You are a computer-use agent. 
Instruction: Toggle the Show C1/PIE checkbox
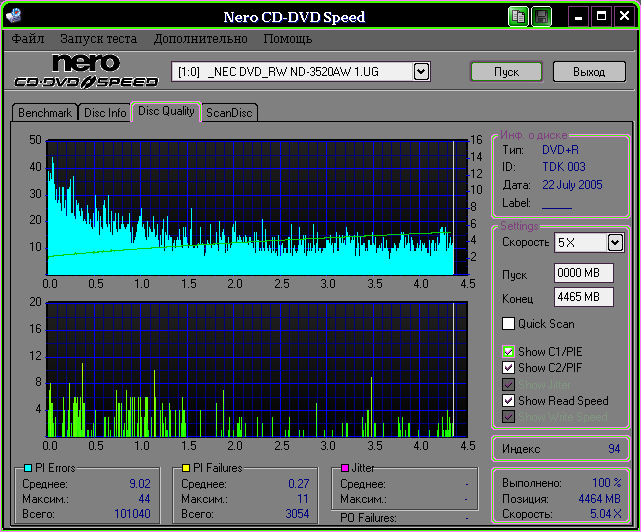(509, 352)
